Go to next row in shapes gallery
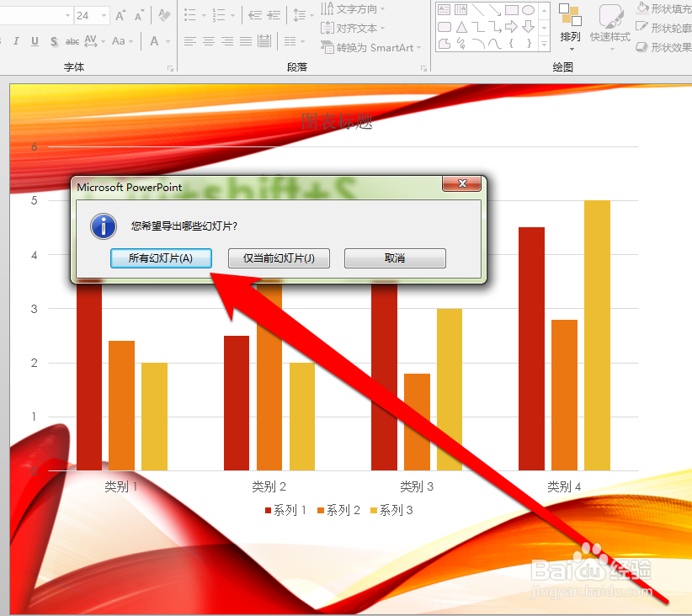Image resolution: width=692 pixels, height=616 pixels. click(544, 28)
